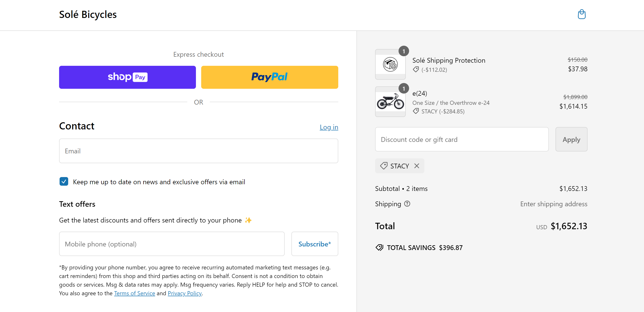This screenshot has height=312, width=644.
Task: Open the shopping bag cart icon
Action: (582, 15)
